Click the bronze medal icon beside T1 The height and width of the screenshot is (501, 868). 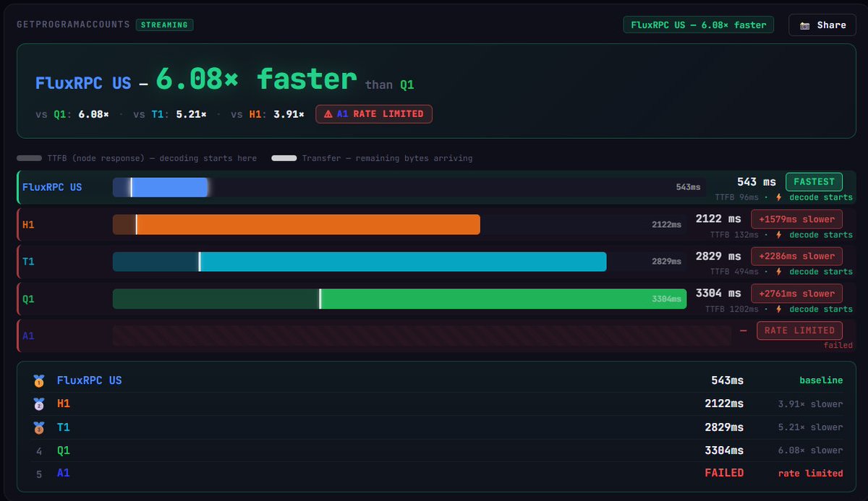pyautogui.click(x=38, y=427)
